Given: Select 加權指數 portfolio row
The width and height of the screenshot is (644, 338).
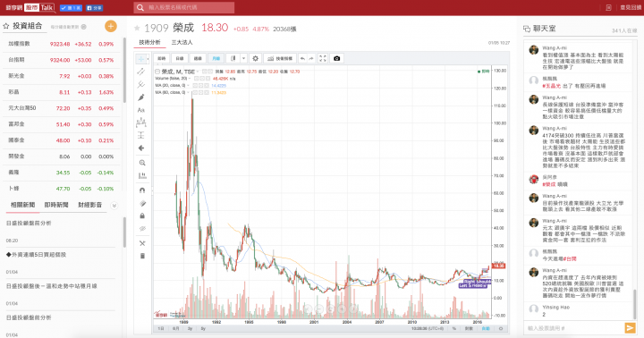Looking at the screenshot, I should point(62,44).
